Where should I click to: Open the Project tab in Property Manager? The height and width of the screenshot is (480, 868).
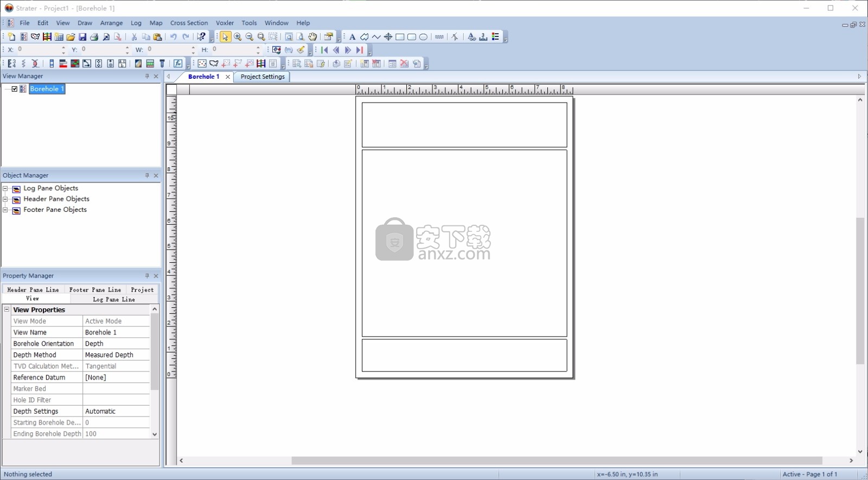[142, 289]
